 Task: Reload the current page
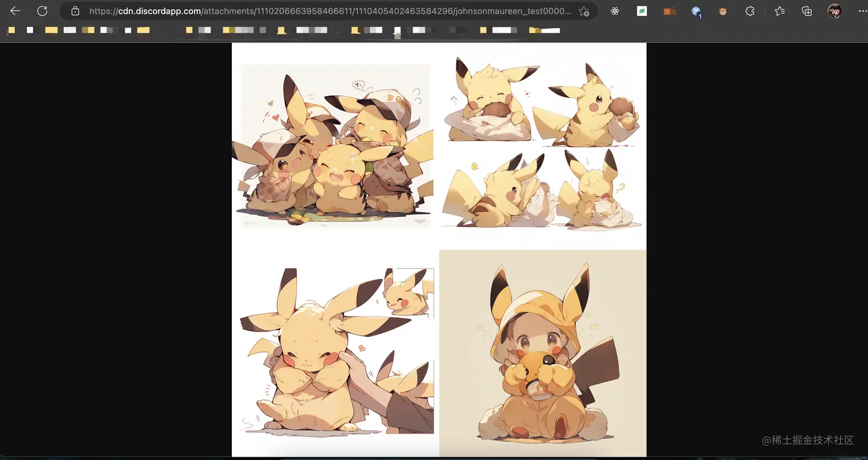tap(42, 11)
